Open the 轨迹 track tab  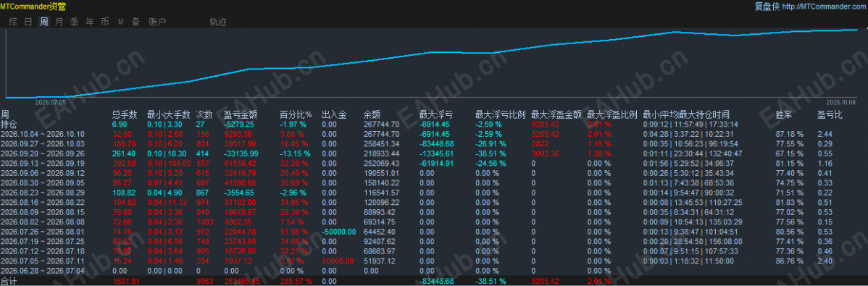[218, 22]
